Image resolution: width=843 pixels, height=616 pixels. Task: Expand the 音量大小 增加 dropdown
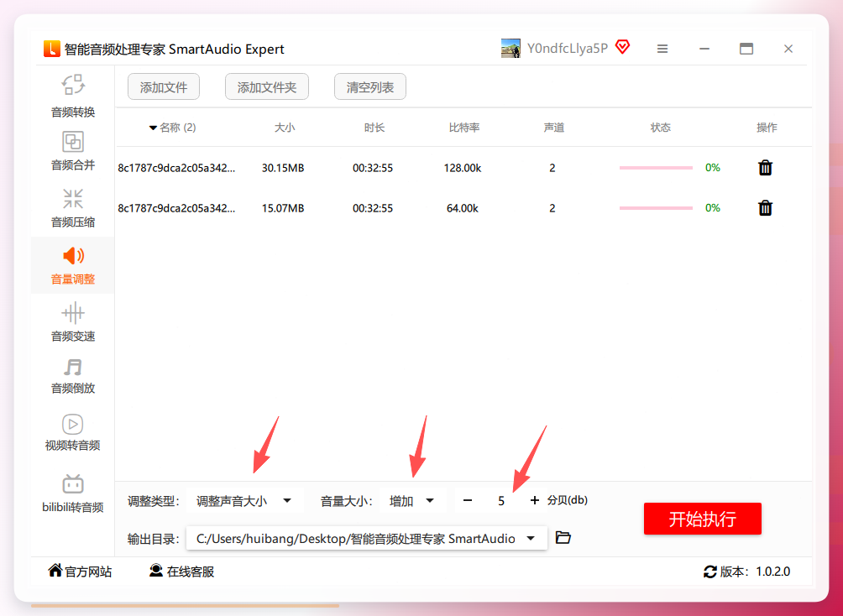point(412,501)
